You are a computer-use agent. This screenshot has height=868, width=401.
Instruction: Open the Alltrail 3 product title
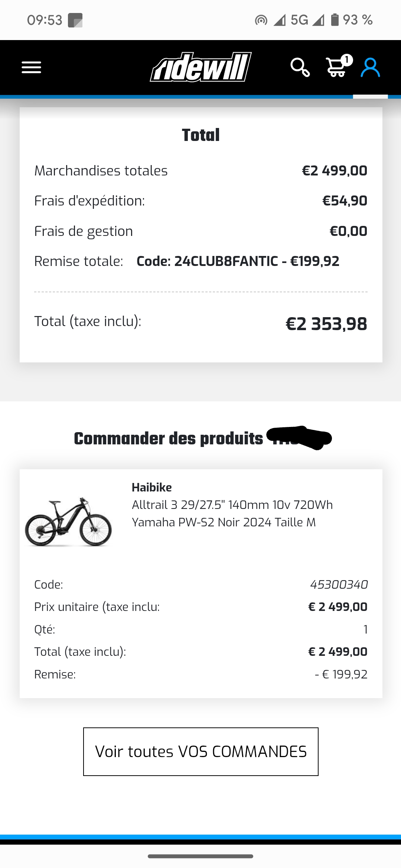(x=232, y=513)
